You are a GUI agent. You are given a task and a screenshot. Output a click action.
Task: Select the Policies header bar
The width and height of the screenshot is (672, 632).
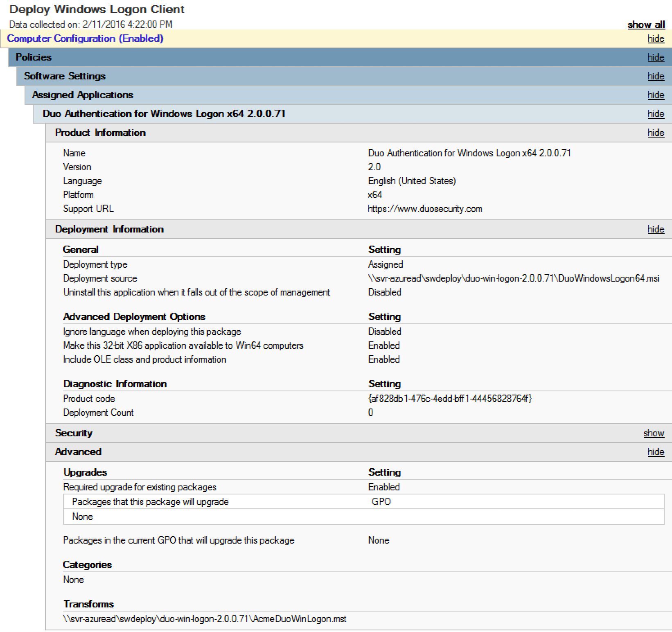point(34,57)
